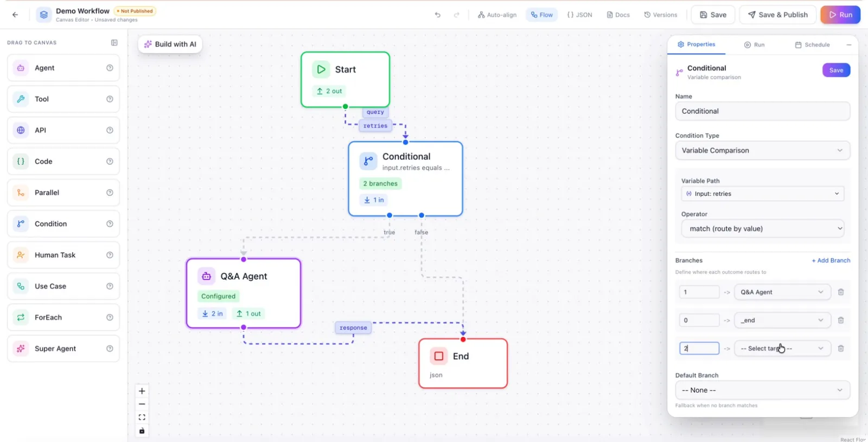Click the Add Branch link
The image size is (868, 442).
(x=831, y=260)
